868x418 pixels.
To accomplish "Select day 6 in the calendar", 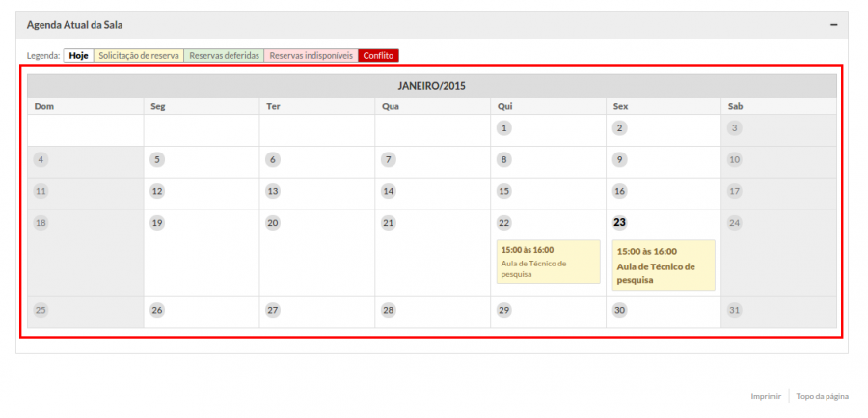I will point(272,160).
